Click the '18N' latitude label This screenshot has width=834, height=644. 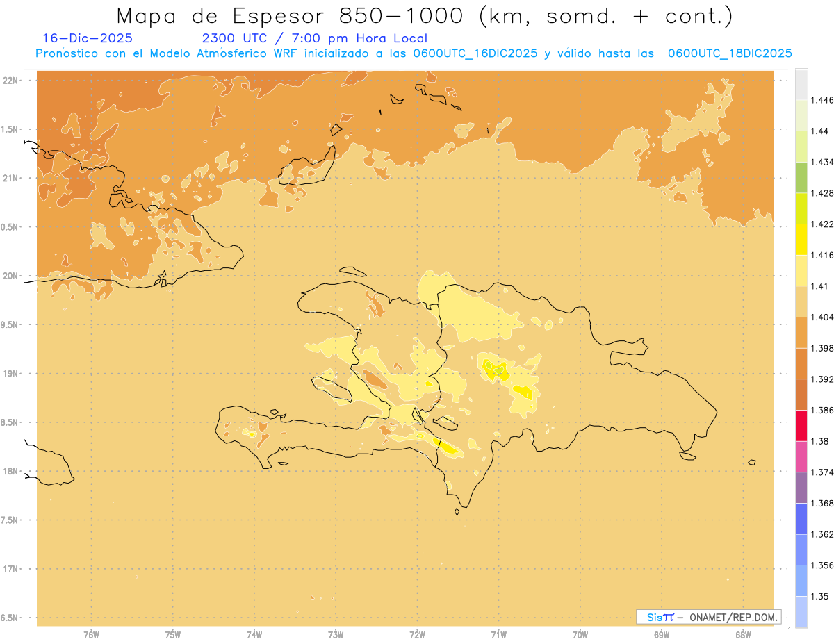[11, 471]
